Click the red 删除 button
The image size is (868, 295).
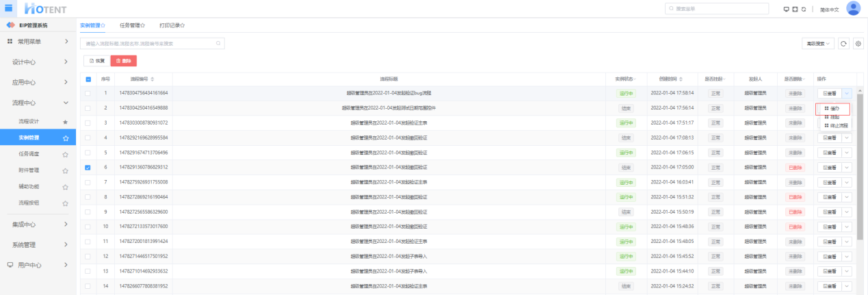(x=123, y=61)
